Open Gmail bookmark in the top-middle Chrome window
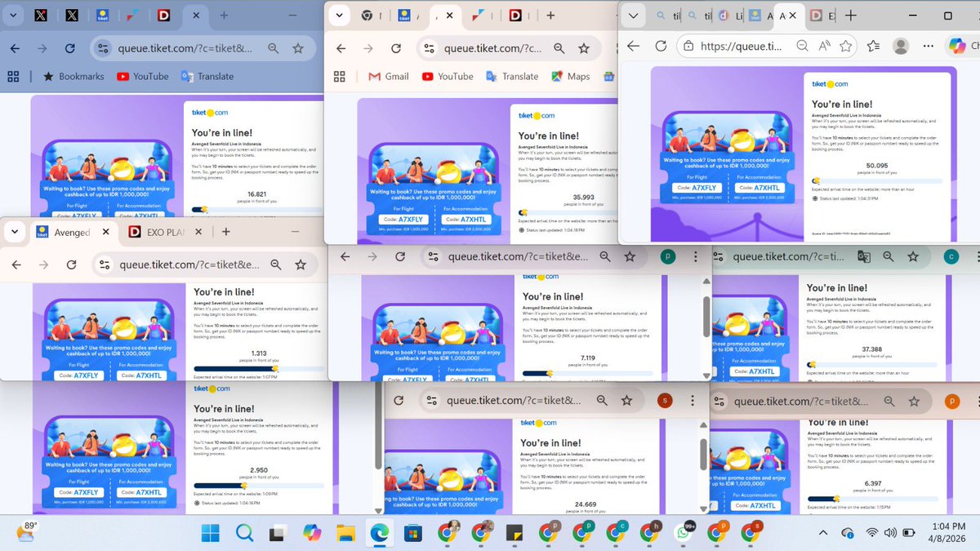Screen dimensions: 980x551 point(389,76)
